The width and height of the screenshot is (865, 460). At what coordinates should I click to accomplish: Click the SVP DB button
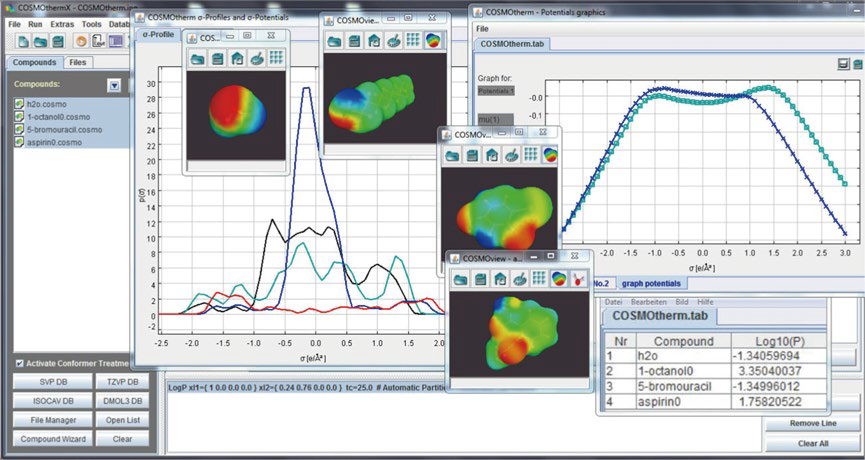[x=52, y=382]
